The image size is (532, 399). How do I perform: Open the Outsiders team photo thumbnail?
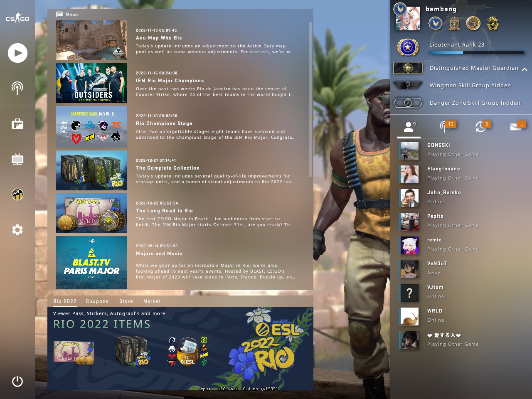pyautogui.click(x=91, y=83)
